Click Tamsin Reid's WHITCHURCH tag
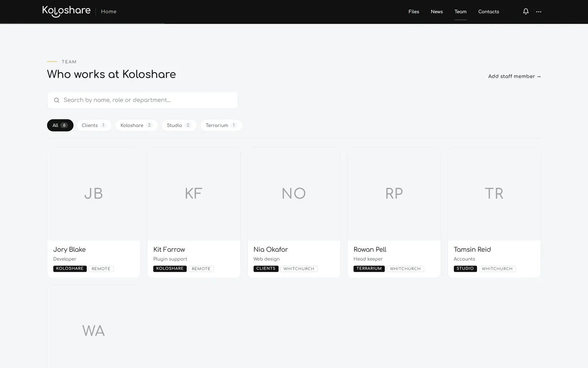 tap(497, 269)
